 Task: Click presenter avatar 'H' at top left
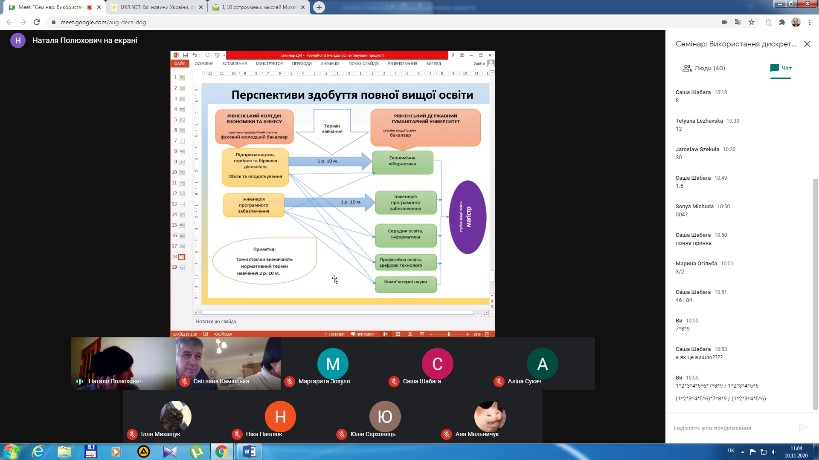point(18,40)
